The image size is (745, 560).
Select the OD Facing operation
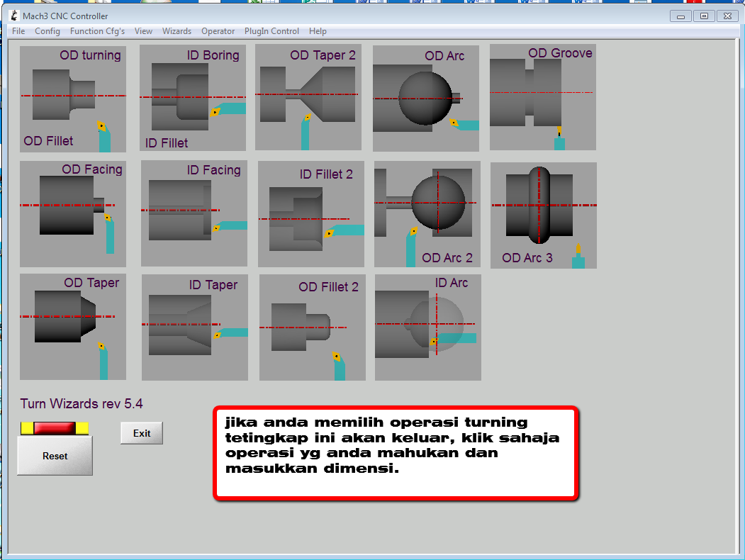[73, 213]
